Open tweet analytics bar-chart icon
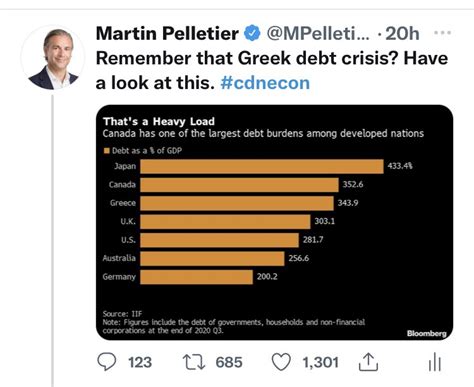This screenshot has width=474, height=387. 435,362
